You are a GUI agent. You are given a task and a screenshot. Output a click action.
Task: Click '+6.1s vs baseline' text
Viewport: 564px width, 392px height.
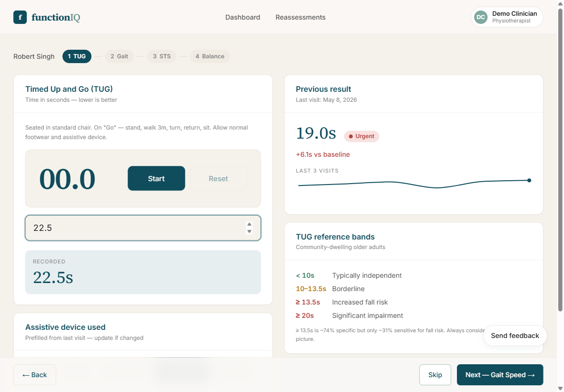click(x=323, y=154)
